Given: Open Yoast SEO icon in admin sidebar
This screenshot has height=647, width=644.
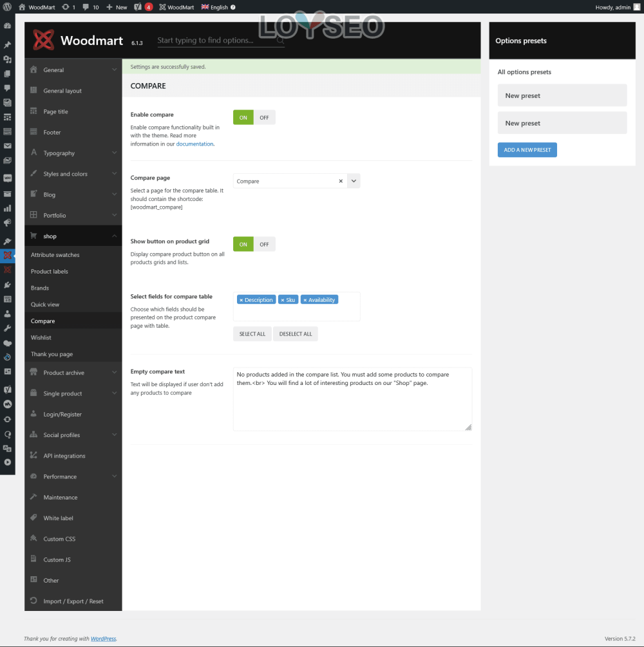Looking at the screenshot, I should (x=7, y=389).
